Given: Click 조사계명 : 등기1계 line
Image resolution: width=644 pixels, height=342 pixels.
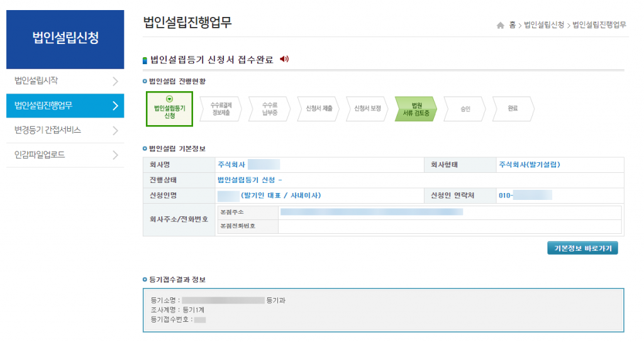Looking at the screenshot, I should click(177, 310).
